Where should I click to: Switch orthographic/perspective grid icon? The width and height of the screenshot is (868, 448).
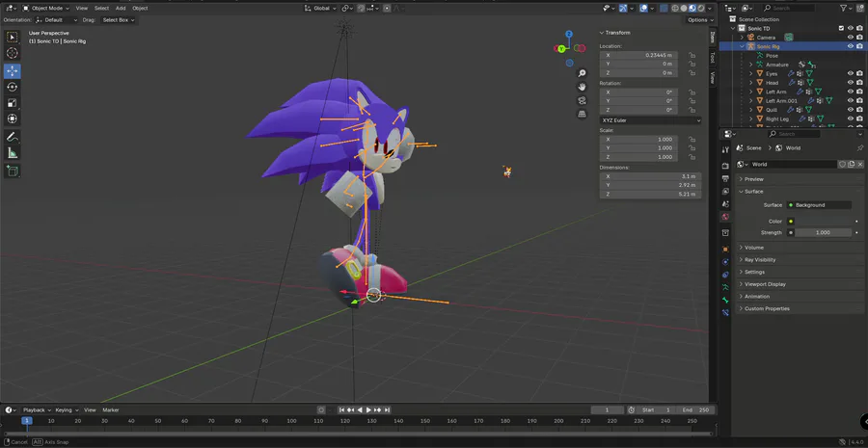582,114
